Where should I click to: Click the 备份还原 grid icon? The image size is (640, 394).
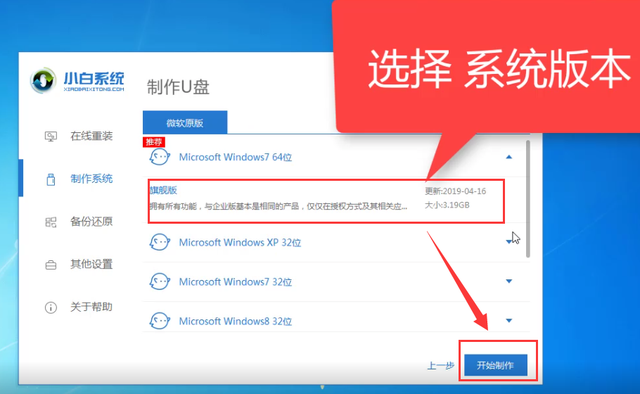pyautogui.click(x=51, y=222)
